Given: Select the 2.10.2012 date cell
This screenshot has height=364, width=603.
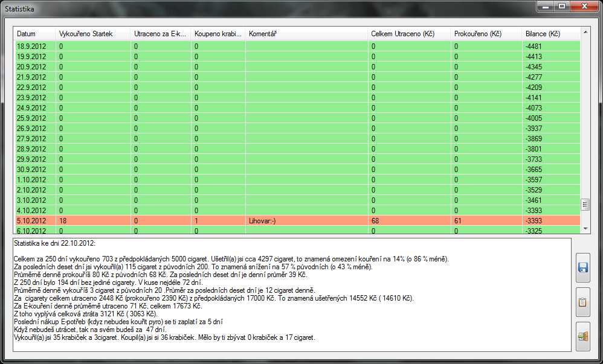Looking at the screenshot, I should click(36, 190).
